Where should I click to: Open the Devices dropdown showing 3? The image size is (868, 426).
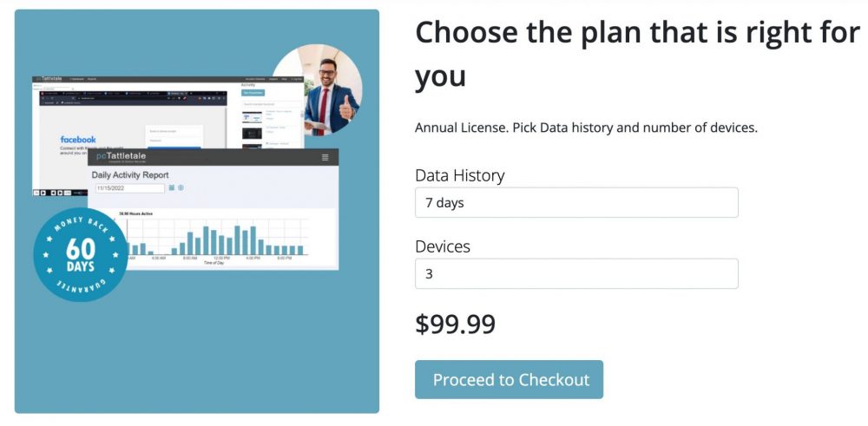click(576, 273)
